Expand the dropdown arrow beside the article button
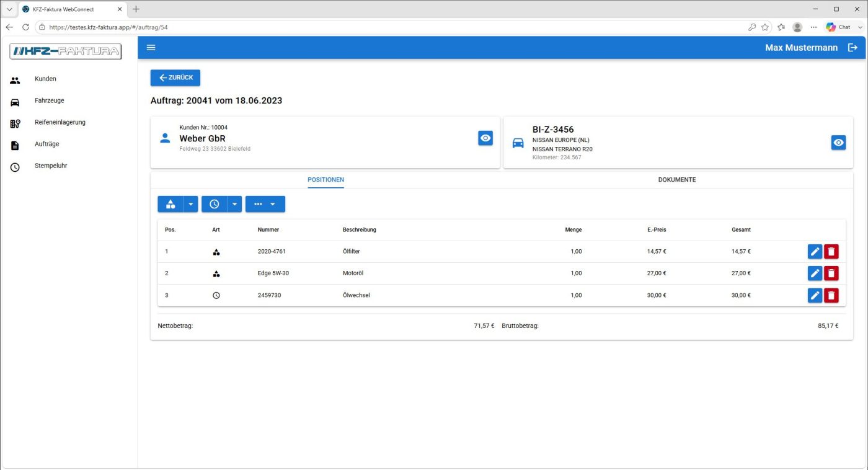Viewport: 868px width, 470px height. pos(191,204)
